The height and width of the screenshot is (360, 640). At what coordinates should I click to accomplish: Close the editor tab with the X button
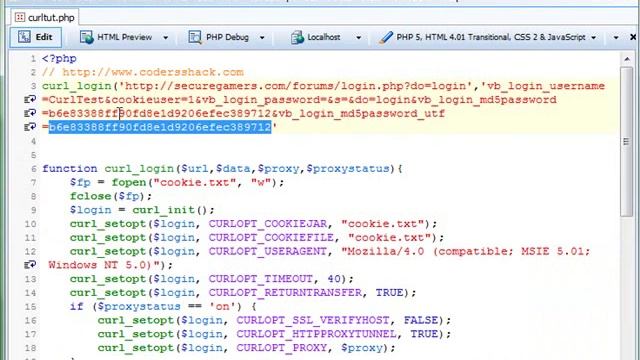point(633,37)
